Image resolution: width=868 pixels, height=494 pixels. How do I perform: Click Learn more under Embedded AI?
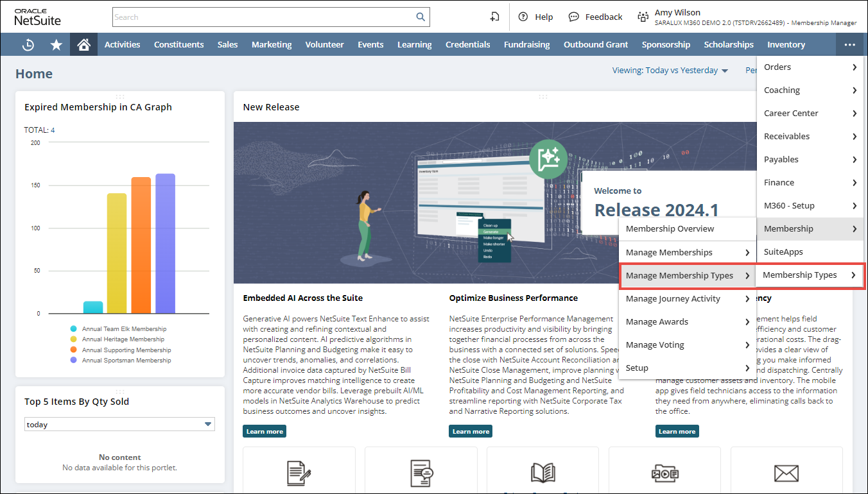(265, 432)
